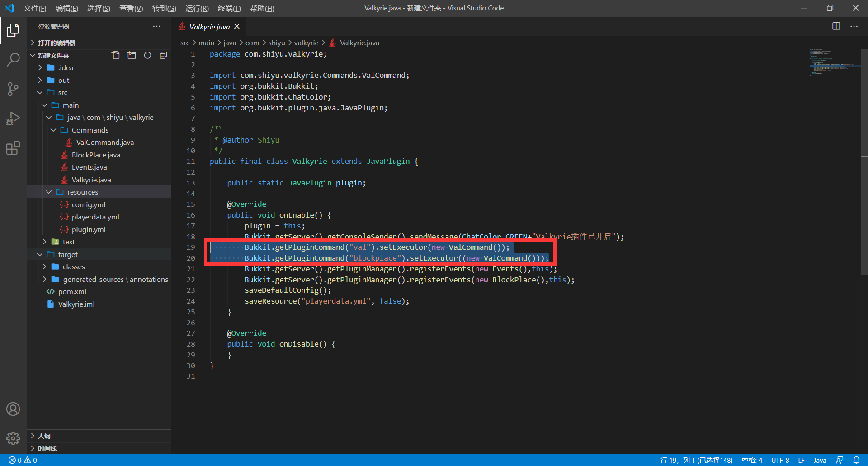The image size is (868, 466).
Task: Open the 终端(T) menu
Action: tap(229, 8)
